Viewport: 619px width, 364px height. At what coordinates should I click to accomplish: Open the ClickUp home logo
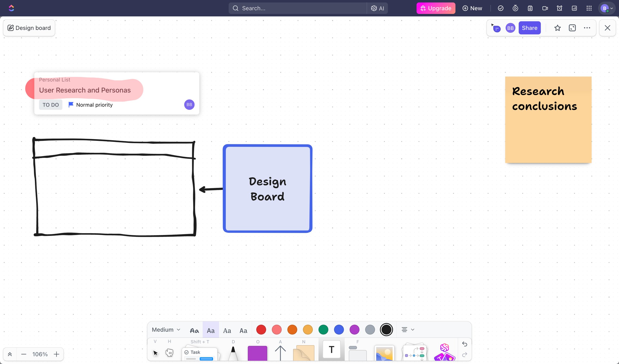pyautogui.click(x=11, y=8)
